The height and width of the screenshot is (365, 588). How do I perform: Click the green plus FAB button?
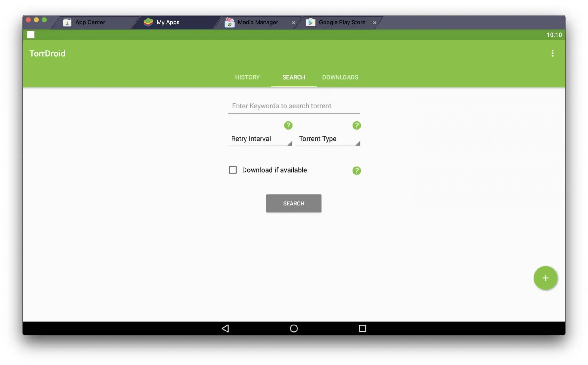pyautogui.click(x=545, y=277)
